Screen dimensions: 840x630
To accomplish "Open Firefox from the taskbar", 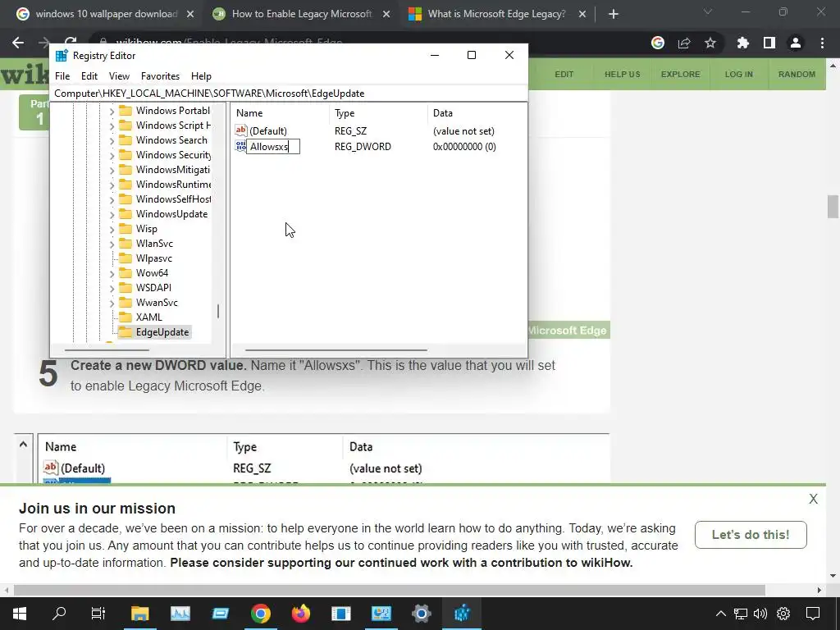I will coord(300,614).
